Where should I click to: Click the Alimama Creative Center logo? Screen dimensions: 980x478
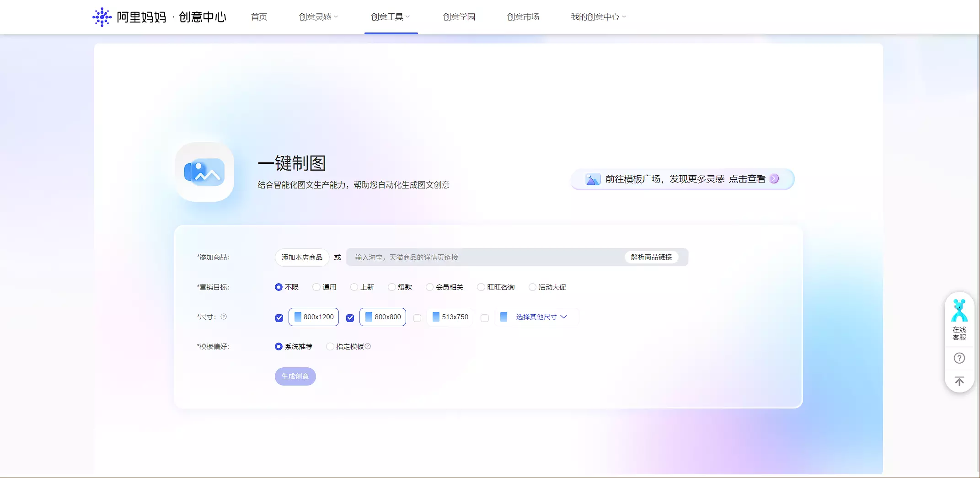point(159,17)
